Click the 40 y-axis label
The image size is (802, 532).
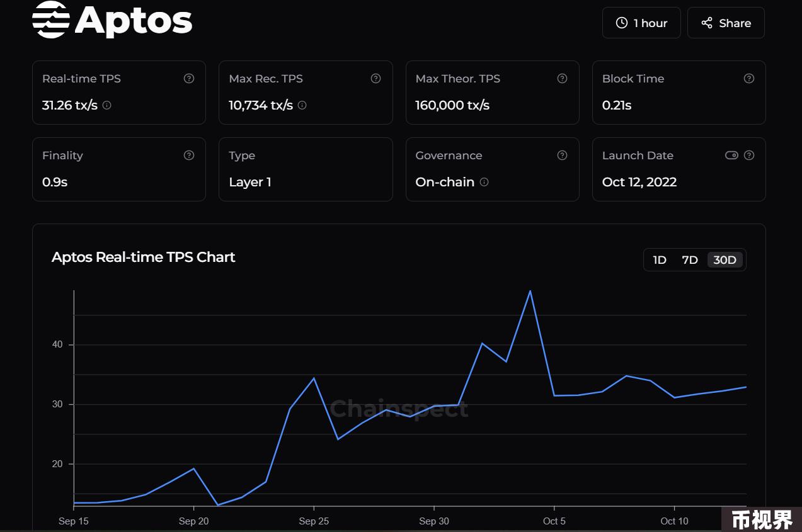[x=58, y=344]
